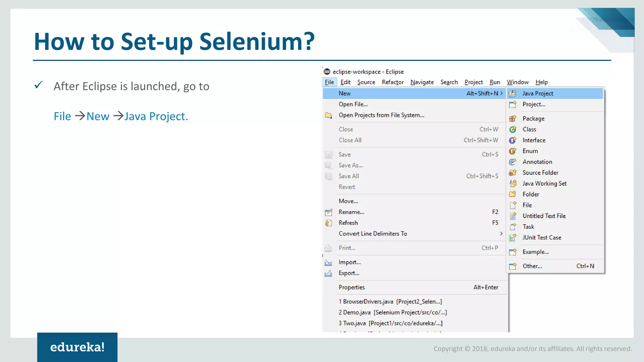Click the Other... wizard icon
This screenshot has width=644, height=362.
pyautogui.click(x=513, y=266)
